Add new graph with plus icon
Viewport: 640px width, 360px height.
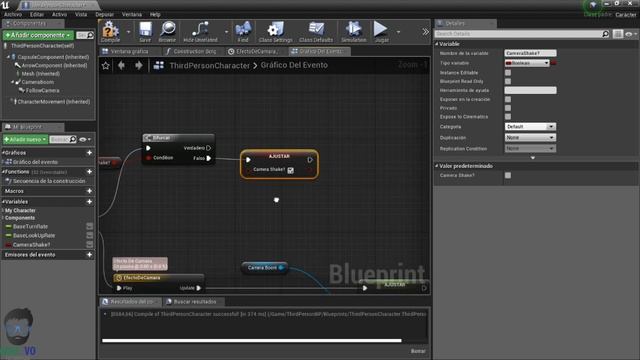[89, 153]
